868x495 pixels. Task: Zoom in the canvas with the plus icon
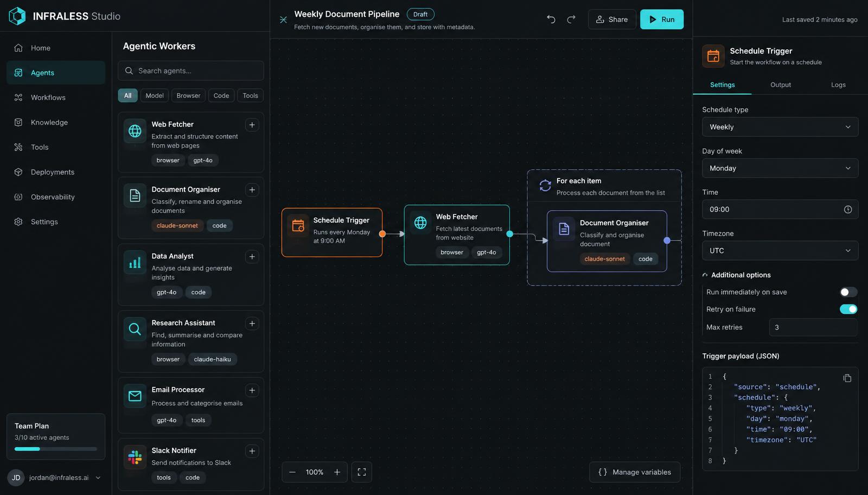pos(337,472)
